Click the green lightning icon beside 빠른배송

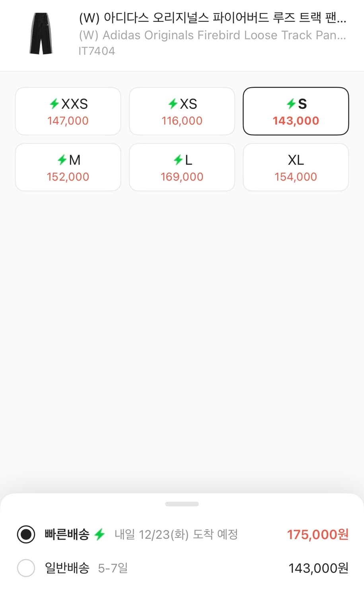pyautogui.click(x=99, y=534)
